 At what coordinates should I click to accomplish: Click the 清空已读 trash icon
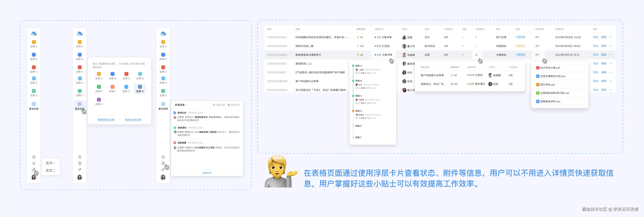(229, 105)
